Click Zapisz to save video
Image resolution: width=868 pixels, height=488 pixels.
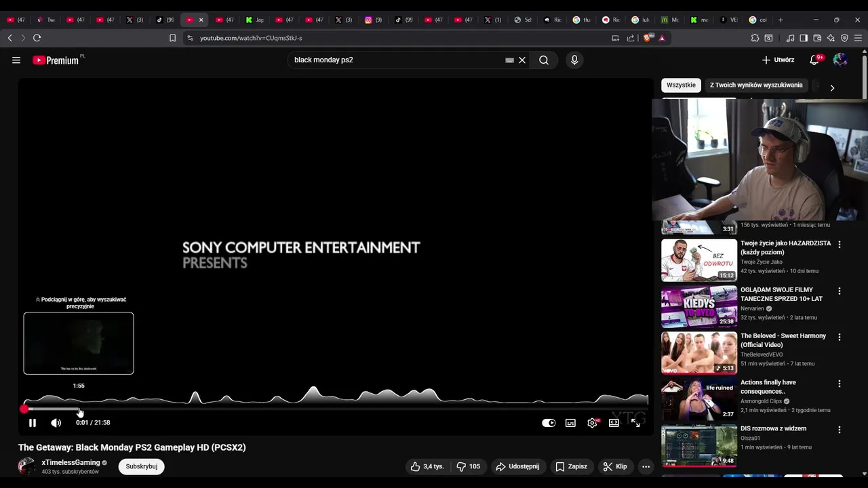(572, 466)
